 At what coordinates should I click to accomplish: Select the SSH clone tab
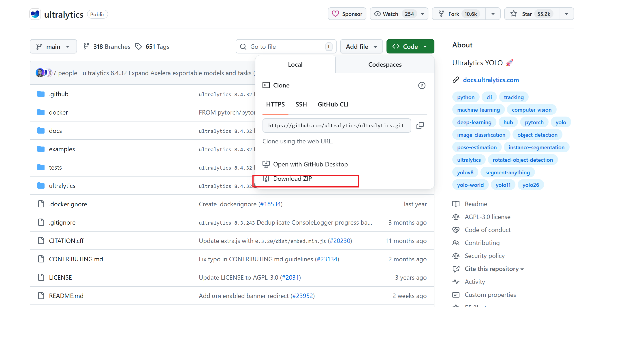point(301,104)
